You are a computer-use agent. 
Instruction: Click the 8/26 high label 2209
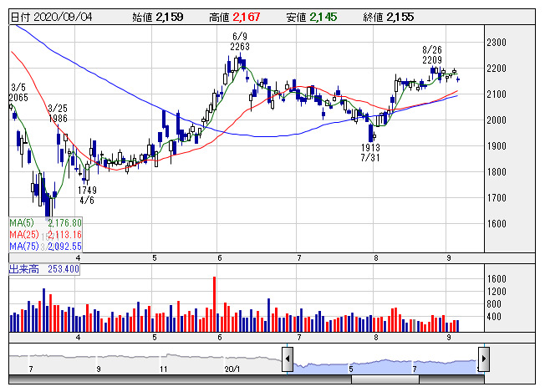coord(432,61)
